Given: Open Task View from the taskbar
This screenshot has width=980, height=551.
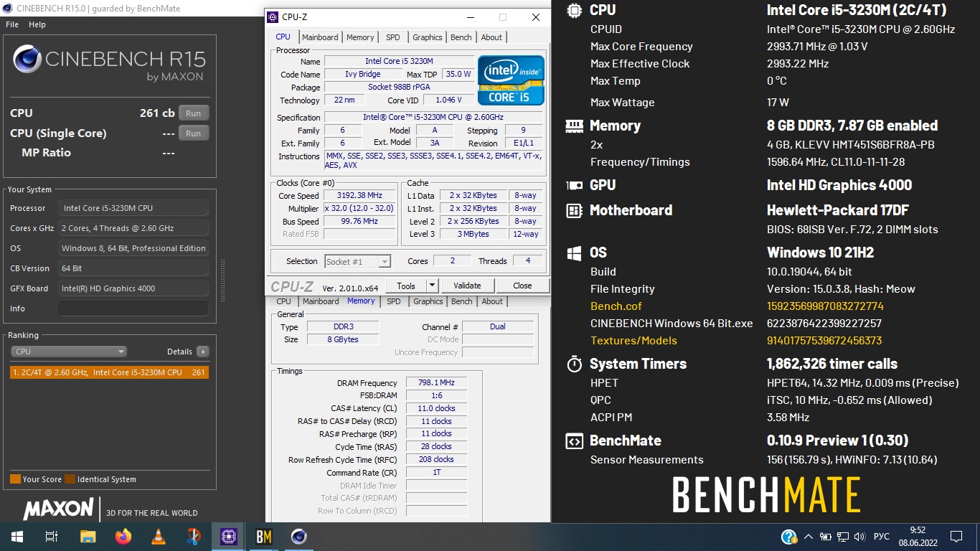Looking at the screenshot, I should [x=51, y=536].
